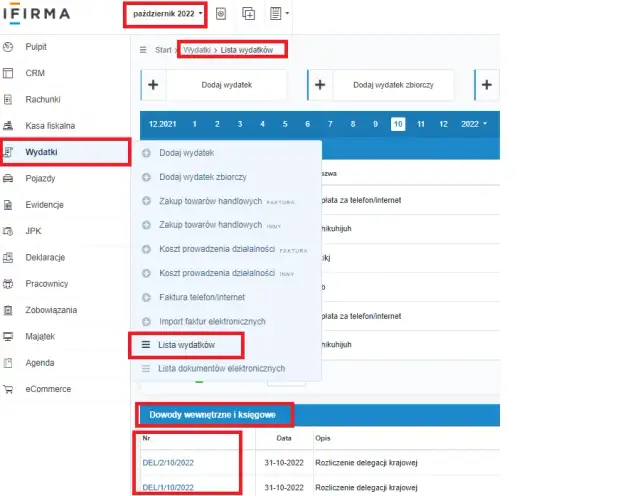Open Lista dokumentów elektronicznych

[x=222, y=369]
